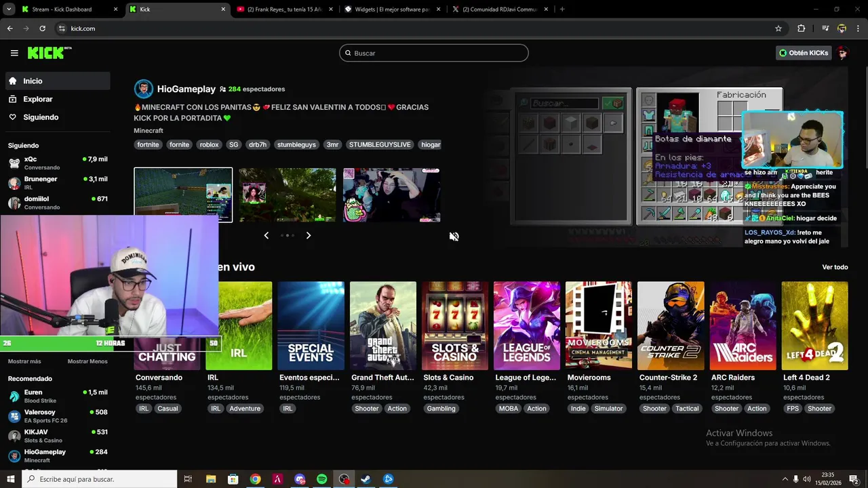Viewport: 868px width, 488px height.
Task: Select the roblox tag
Action: [x=209, y=144]
